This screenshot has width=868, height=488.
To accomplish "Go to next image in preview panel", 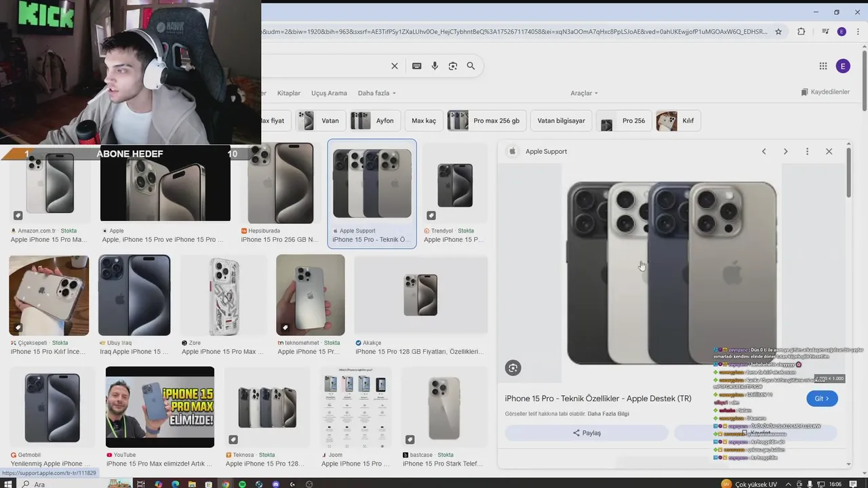I will [785, 151].
